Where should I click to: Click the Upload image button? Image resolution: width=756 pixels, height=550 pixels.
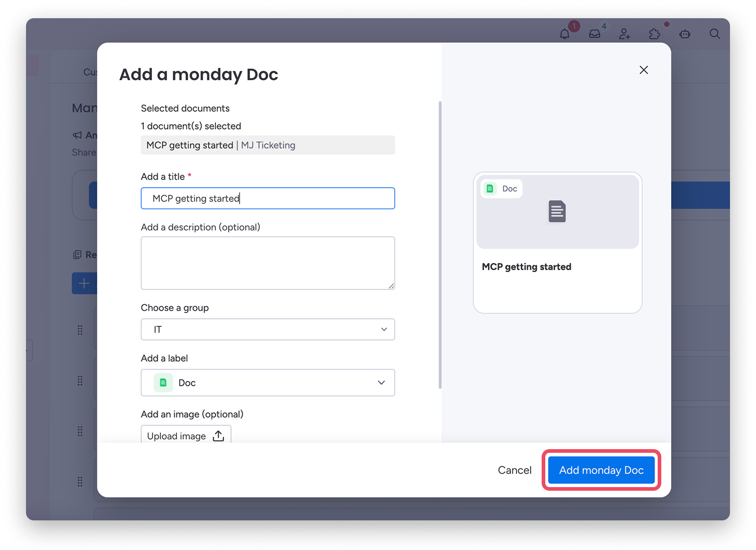(x=186, y=436)
